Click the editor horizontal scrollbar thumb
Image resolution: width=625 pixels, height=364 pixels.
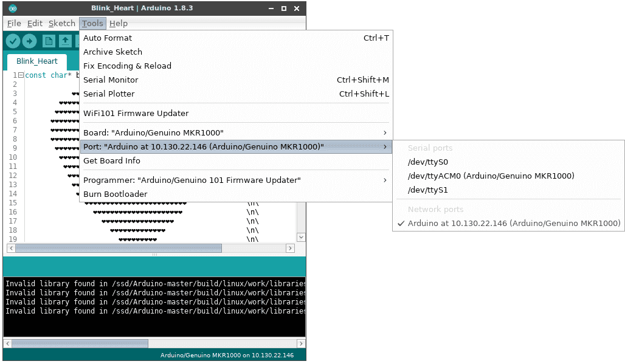click(118, 249)
